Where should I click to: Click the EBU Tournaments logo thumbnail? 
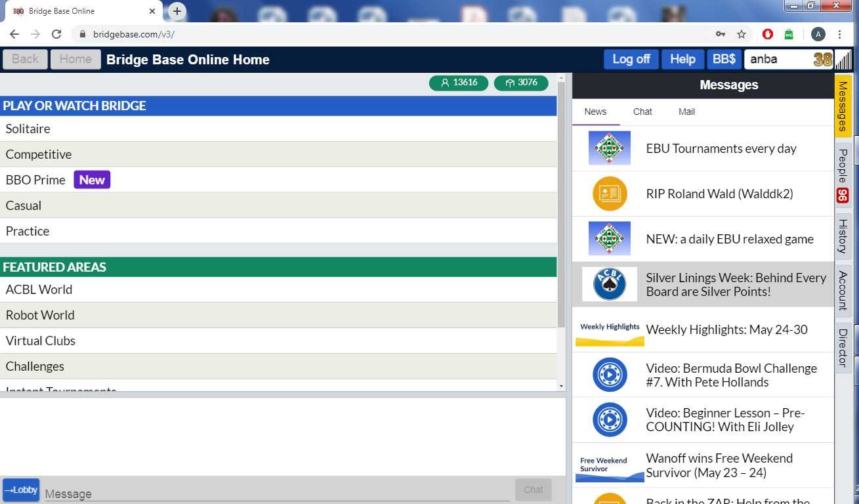[609, 148]
